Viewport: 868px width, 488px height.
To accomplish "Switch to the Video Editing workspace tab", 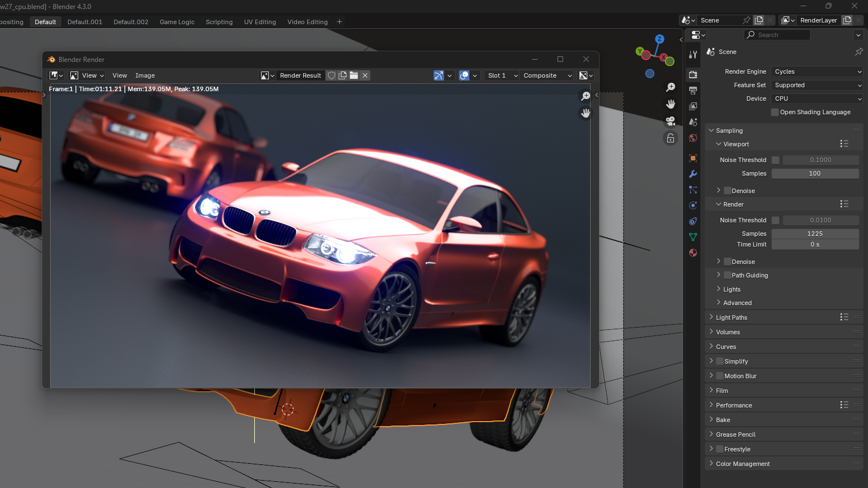I will pyautogui.click(x=308, y=22).
